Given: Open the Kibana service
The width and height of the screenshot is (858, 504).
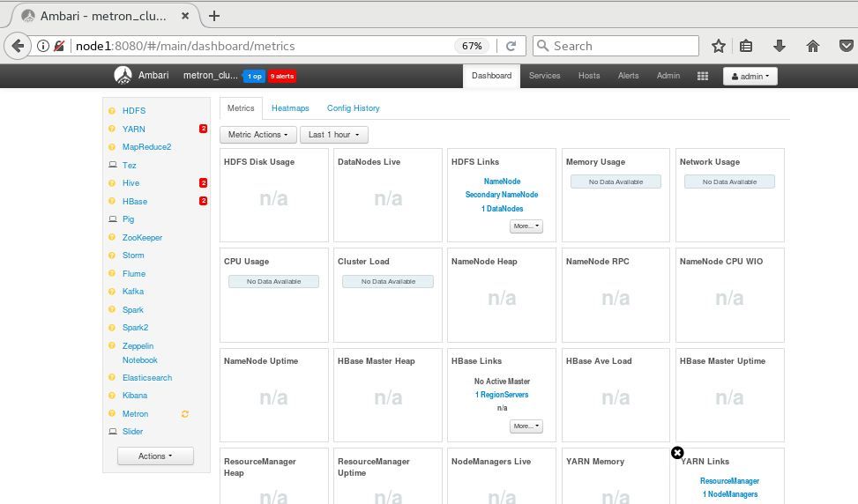Looking at the screenshot, I should 135,396.
